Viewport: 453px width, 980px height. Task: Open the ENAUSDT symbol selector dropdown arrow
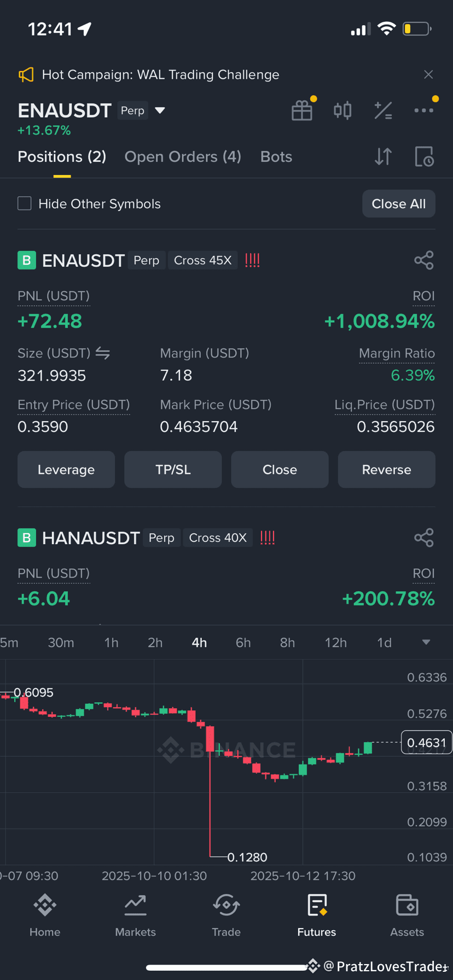[160, 110]
